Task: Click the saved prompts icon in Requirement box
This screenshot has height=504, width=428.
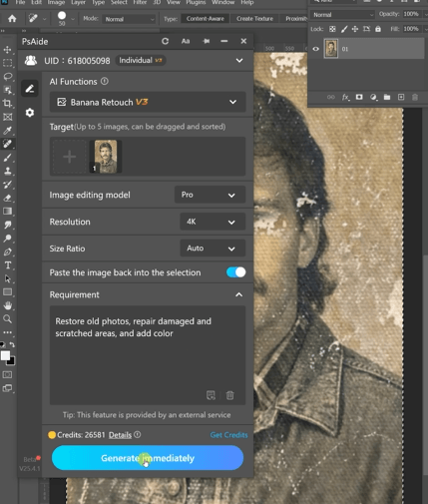Action: 211,395
